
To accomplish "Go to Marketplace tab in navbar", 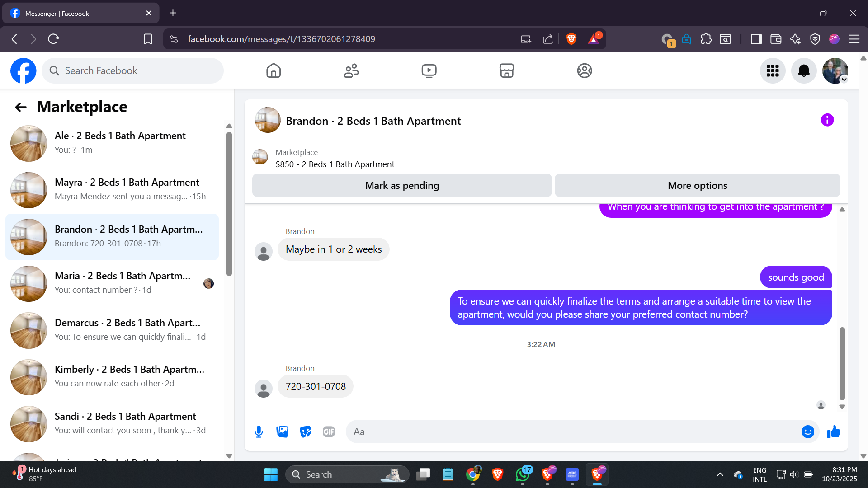I will 506,71.
